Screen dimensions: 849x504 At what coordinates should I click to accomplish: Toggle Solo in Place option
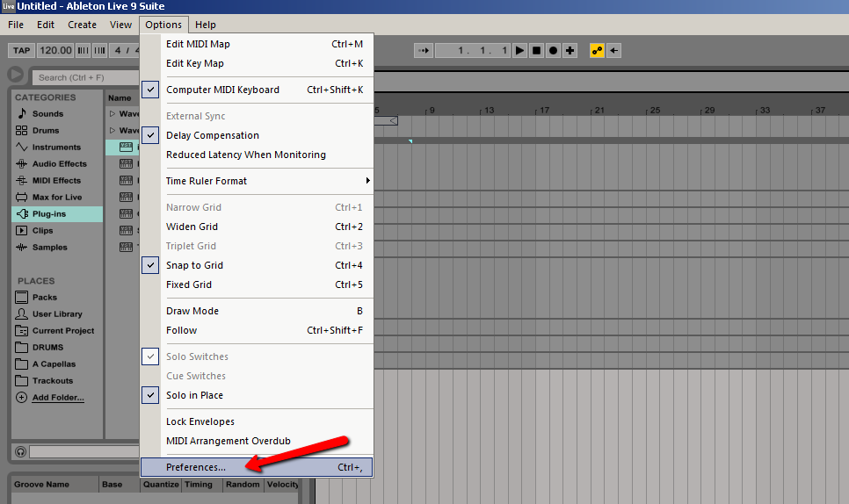[x=258, y=395]
